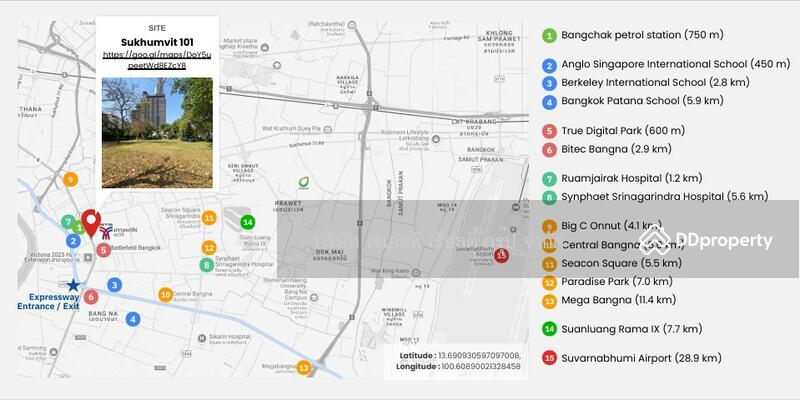Select the Longitude coordinate value text
This screenshot has width=800, height=400.
click(x=482, y=366)
